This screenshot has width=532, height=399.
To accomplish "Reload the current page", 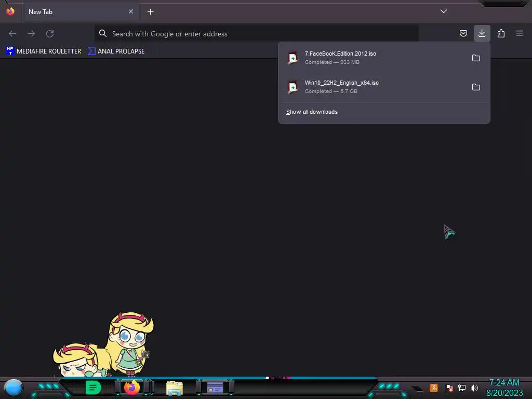I will tap(50, 34).
